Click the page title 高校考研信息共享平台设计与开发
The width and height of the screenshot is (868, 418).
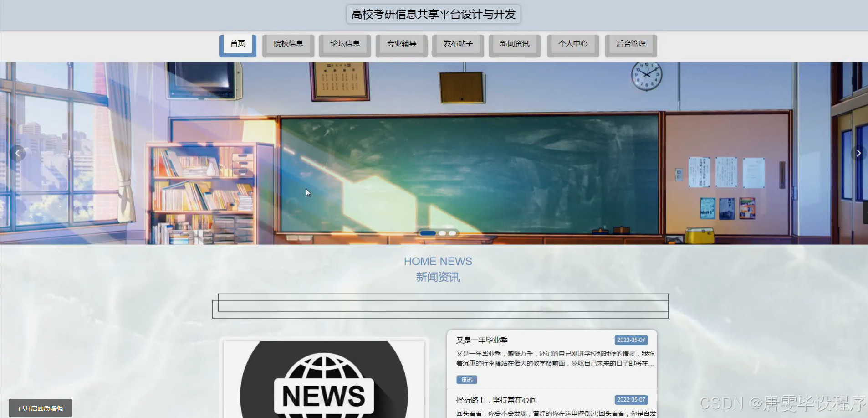point(434,14)
